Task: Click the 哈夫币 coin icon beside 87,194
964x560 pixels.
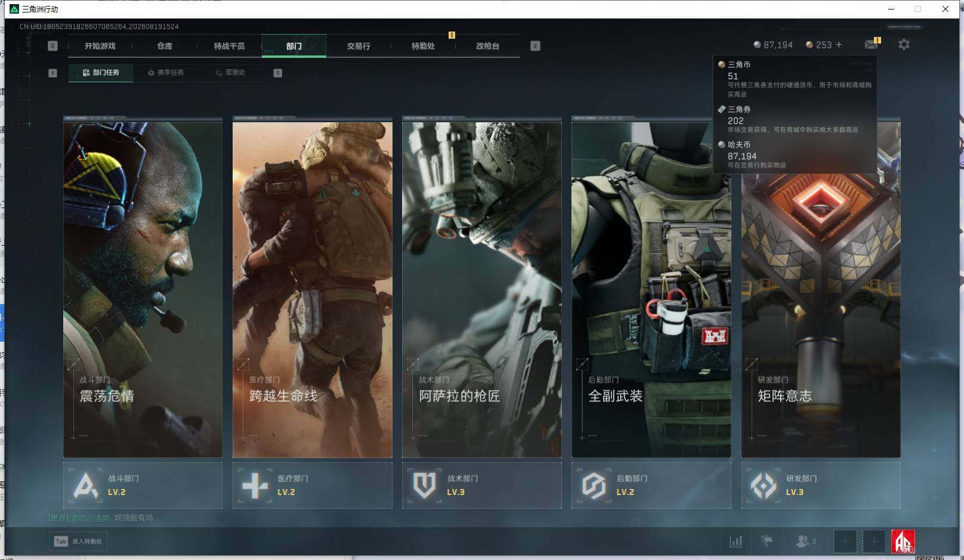Action: pos(757,45)
